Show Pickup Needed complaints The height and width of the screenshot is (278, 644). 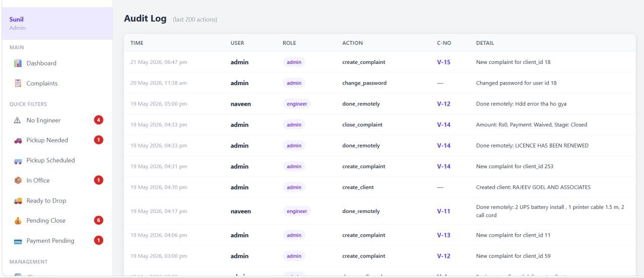tap(57, 141)
